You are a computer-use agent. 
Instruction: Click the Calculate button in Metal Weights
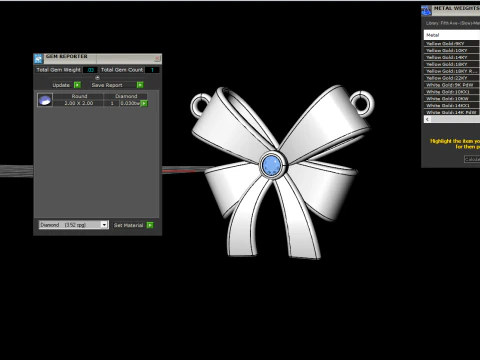[472, 159]
